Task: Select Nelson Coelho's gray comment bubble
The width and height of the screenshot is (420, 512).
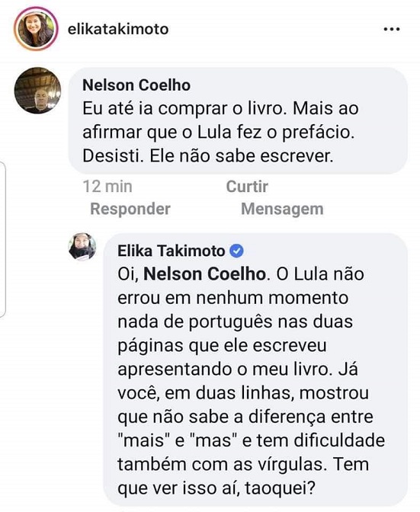Action: (x=238, y=121)
